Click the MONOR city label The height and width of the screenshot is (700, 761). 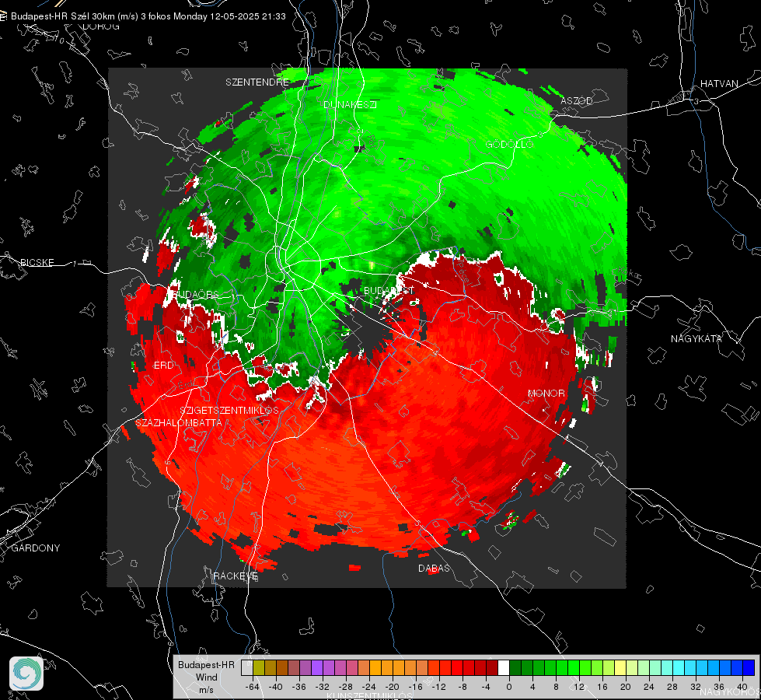click(x=546, y=393)
